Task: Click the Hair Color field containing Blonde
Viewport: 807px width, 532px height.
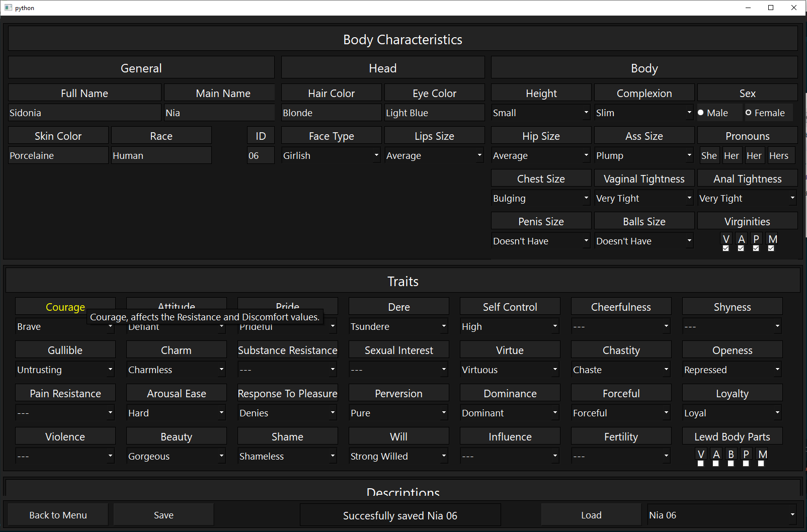Action: [331, 113]
